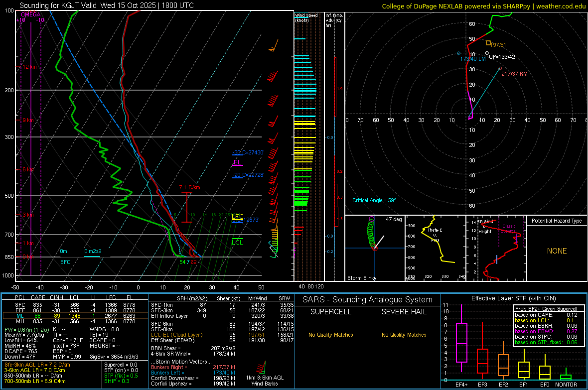588x390 pixels.
Task: Click the 7.1 C/km lapse rate label
Action: point(189,187)
